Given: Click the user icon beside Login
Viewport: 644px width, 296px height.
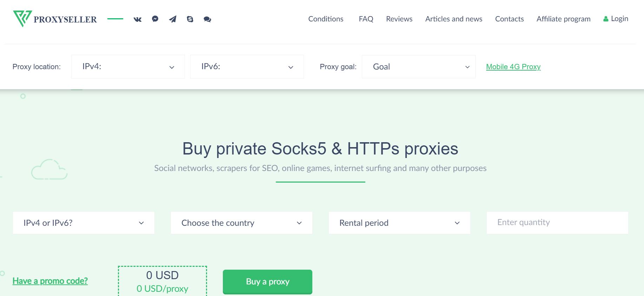Looking at the screenshot, I should [605, 19].
